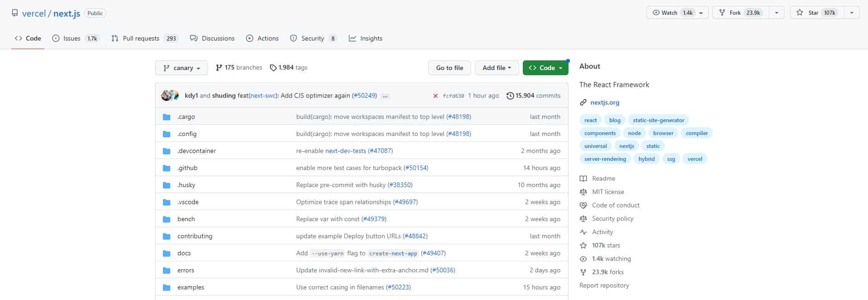
Task: Open the canary branch dropdown
Action: pos(181,68)
